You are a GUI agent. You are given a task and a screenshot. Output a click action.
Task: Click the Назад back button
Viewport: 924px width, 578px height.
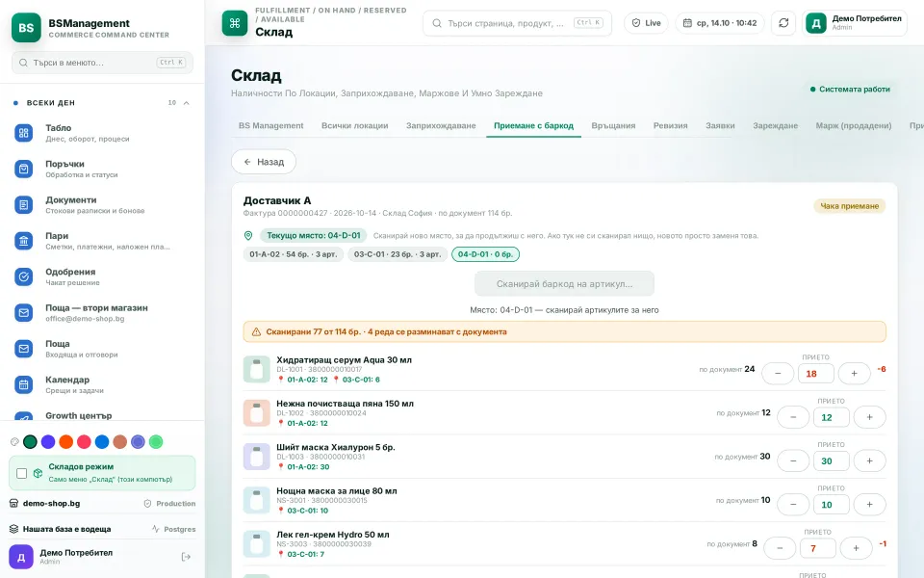[264, 162]
